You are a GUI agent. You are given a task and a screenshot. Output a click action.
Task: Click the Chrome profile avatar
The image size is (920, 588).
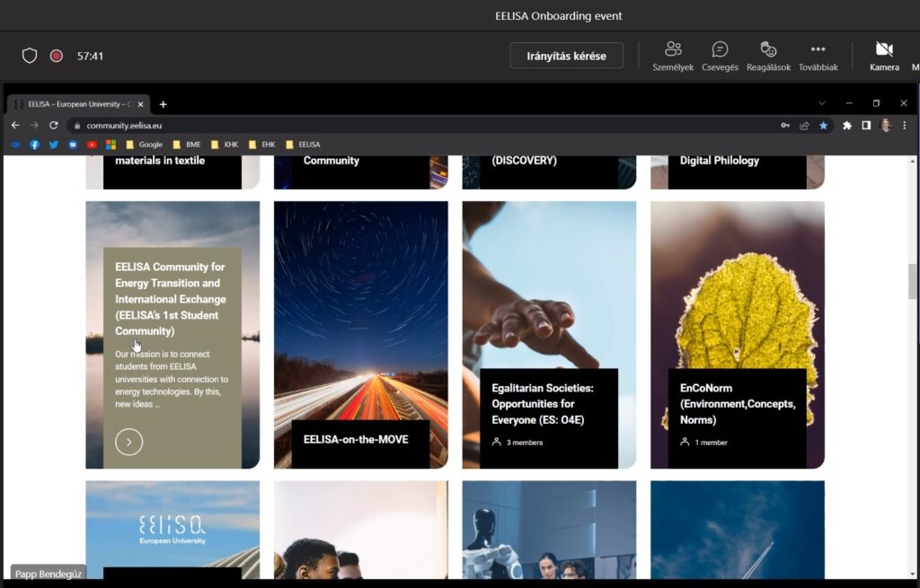(886, 125)
